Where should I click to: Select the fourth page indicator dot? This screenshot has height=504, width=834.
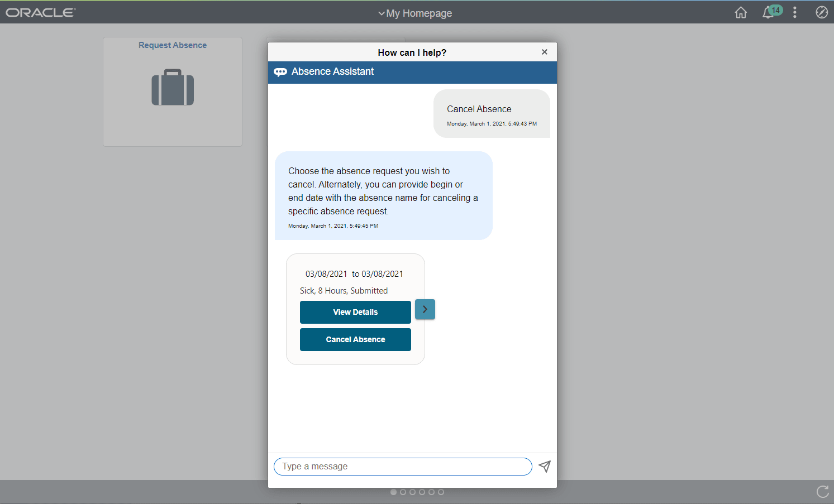click(x=422, y=492)
